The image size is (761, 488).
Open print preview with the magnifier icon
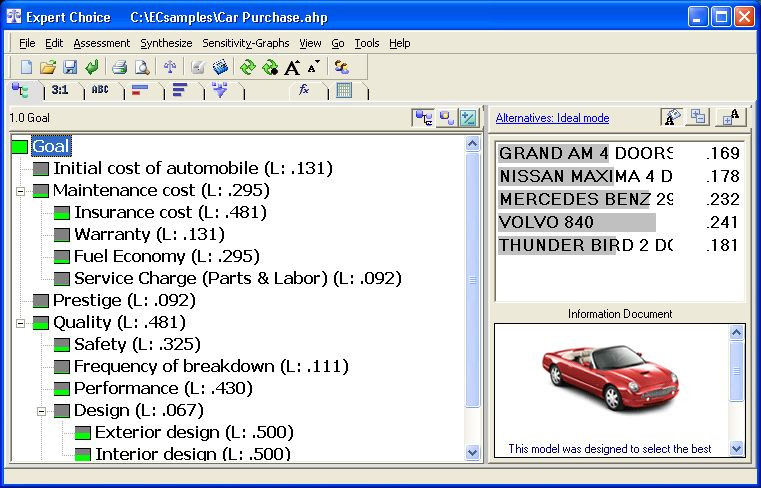pos(142,67)
